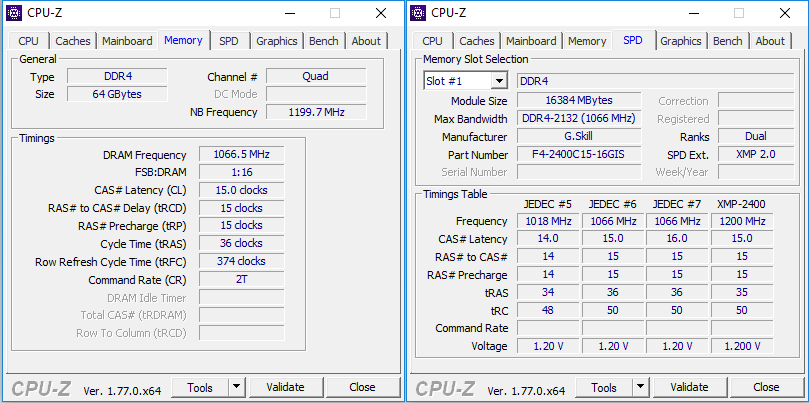Click CPU-Z app icon in right window title bar

(x=418, y=13)
